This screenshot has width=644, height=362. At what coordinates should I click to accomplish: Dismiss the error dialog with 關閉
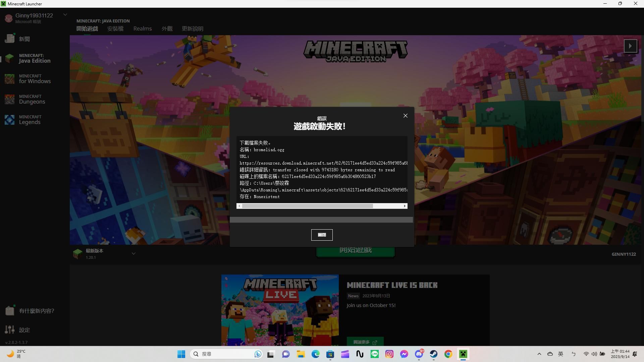322,235
